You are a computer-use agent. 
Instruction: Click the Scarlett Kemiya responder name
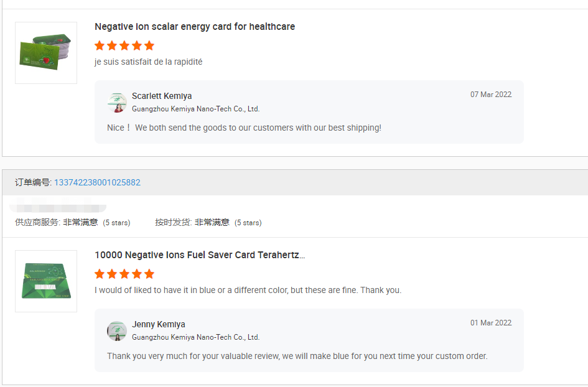(x=162, y=96)
